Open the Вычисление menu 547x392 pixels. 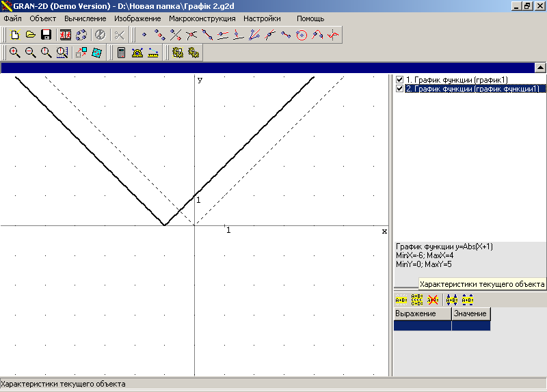coord(85,18)
